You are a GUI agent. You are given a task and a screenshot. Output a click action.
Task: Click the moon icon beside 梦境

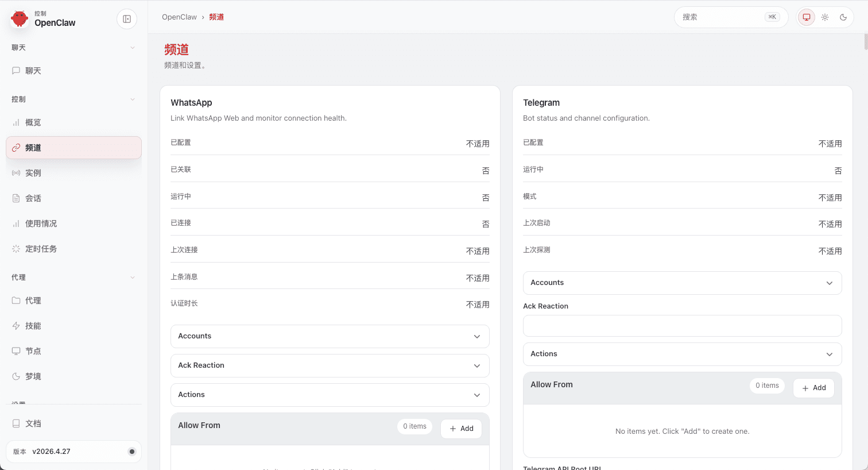click(16, 376)
